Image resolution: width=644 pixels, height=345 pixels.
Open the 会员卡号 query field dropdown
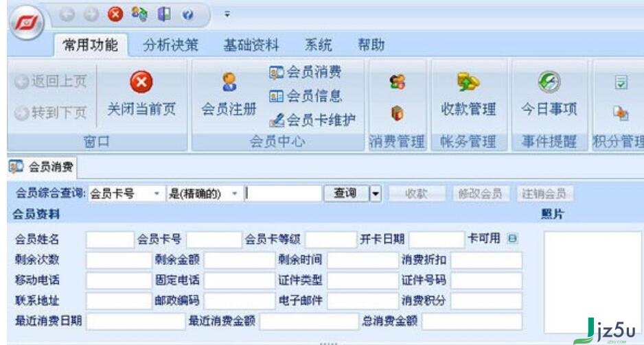(156, 193)
